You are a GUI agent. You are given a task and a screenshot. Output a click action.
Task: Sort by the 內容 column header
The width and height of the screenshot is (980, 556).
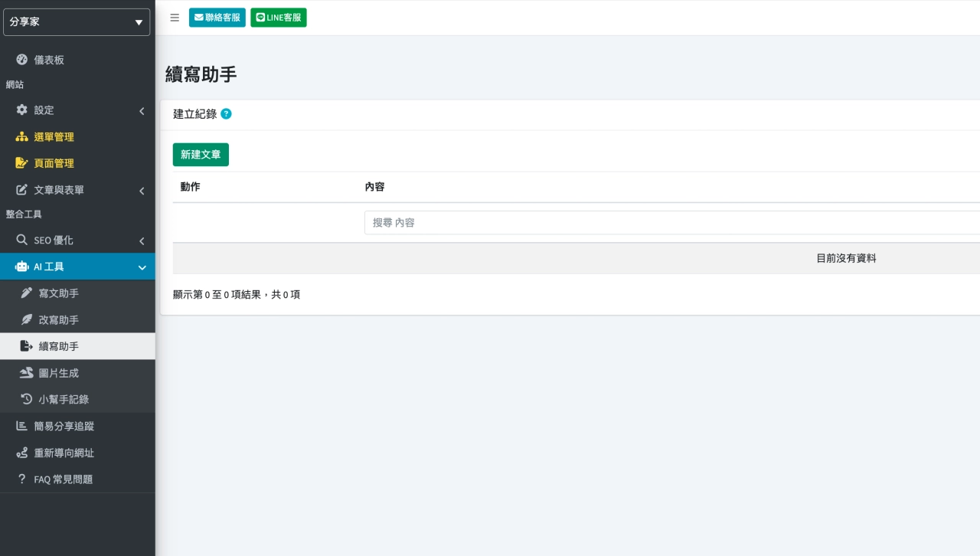click(375, 187)
